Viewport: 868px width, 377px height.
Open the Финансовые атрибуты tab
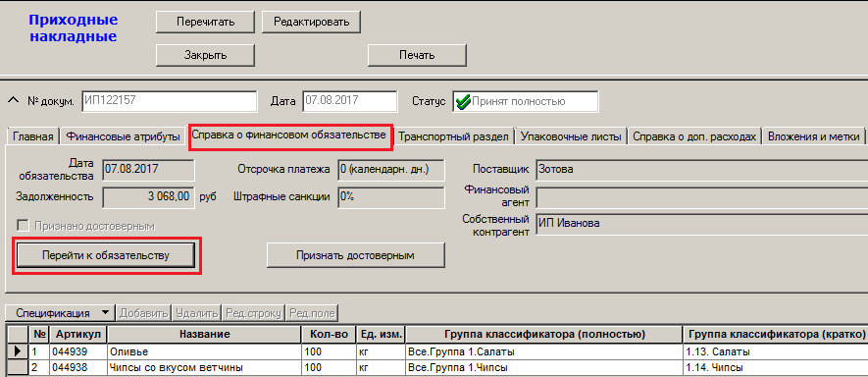(123, 136)
